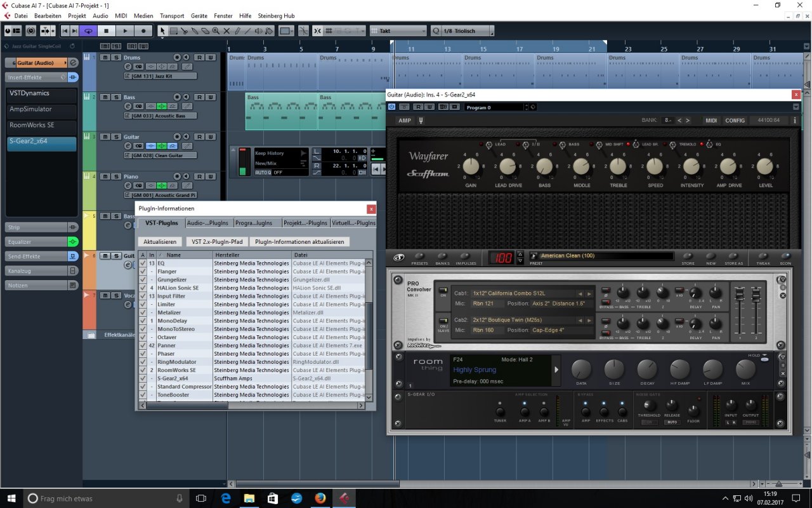Click the VST 2.x-PlugIn-Pfad button
The image size is (812, 508).
point(217,242)
